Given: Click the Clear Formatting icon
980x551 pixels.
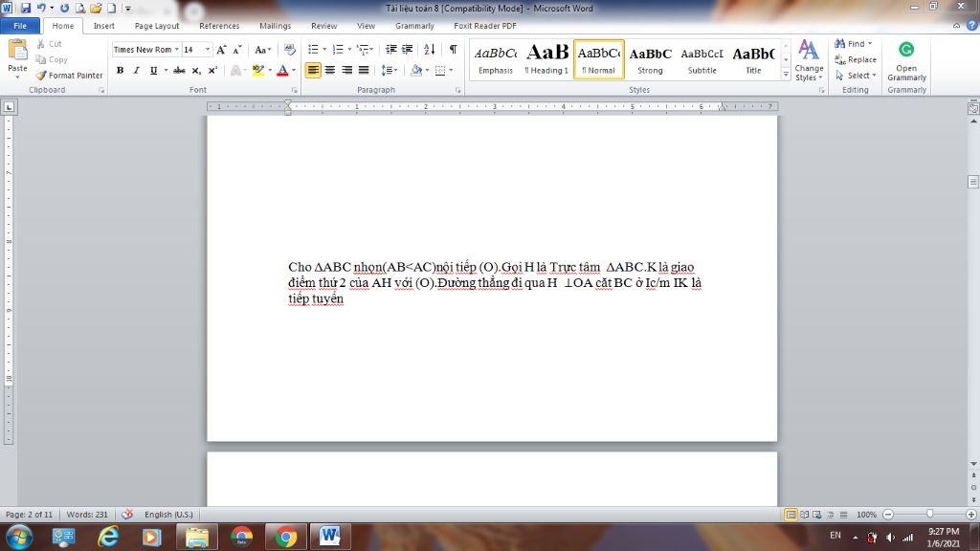Looking at the screenshot, I should click(x=289, y=50).
